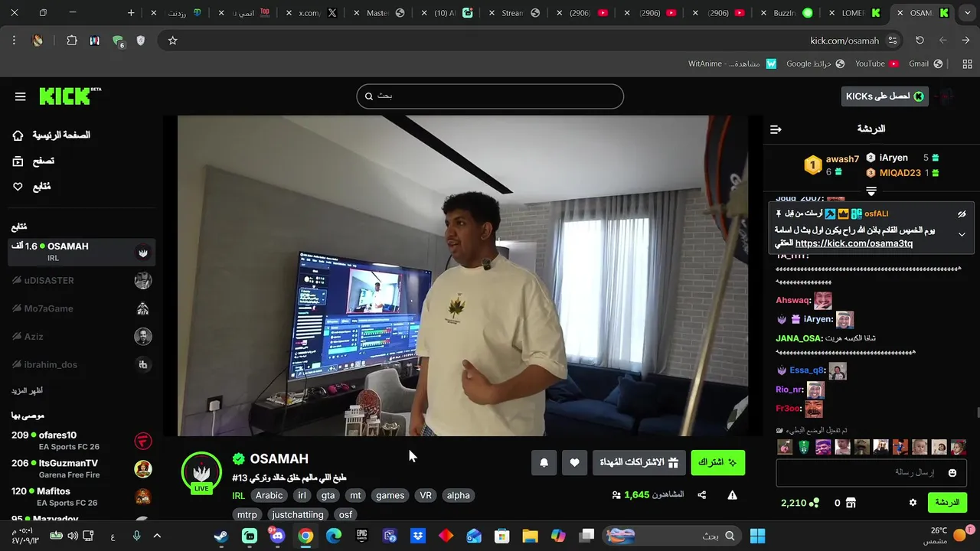The image size is (980, 551).
Task: Open the Kick hamburger menu
Action: [x=21, y=96]
